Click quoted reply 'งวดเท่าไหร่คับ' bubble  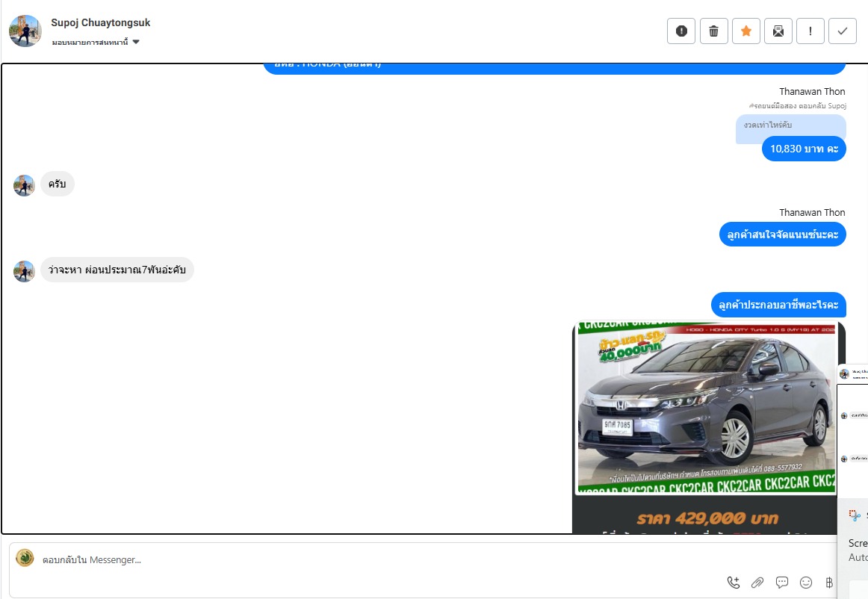790,125
